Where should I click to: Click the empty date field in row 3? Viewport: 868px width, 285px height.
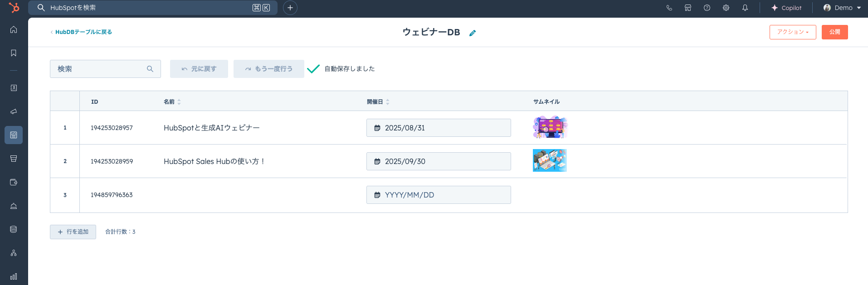[x=438, y=195]
